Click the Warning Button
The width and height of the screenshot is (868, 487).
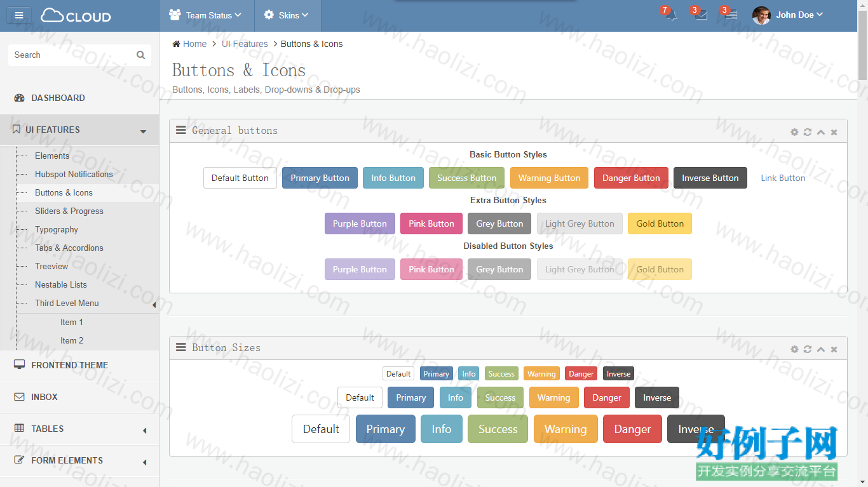click(x=549, y=178)
